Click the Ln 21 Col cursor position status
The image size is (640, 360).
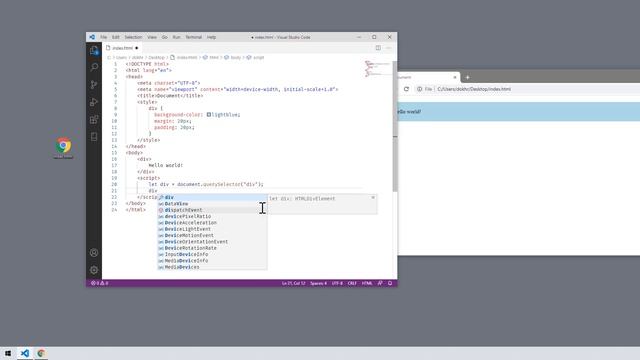click(x=293, y=283)
